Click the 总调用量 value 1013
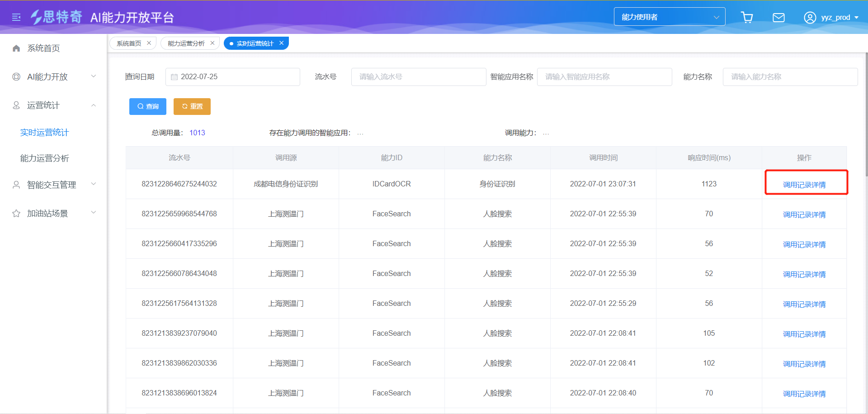 [x=197, y=133]
